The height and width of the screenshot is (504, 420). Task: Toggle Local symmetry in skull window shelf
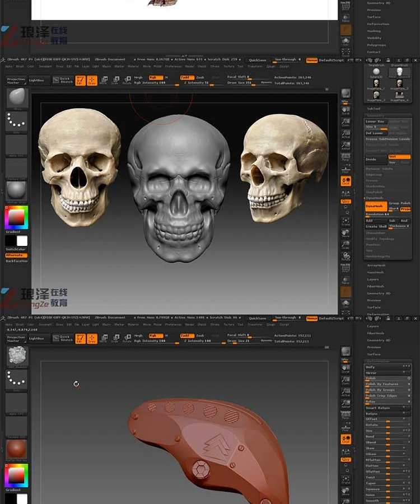coord(346,181)
